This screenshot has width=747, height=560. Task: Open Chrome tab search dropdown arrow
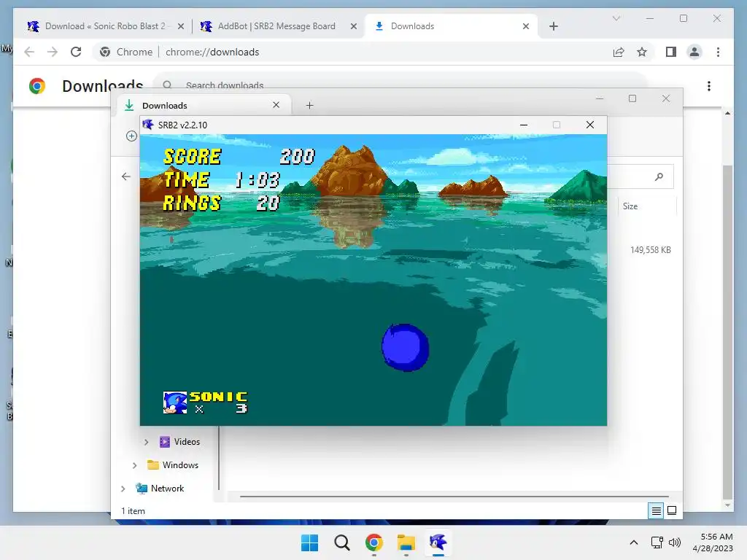tap(616, 18)
